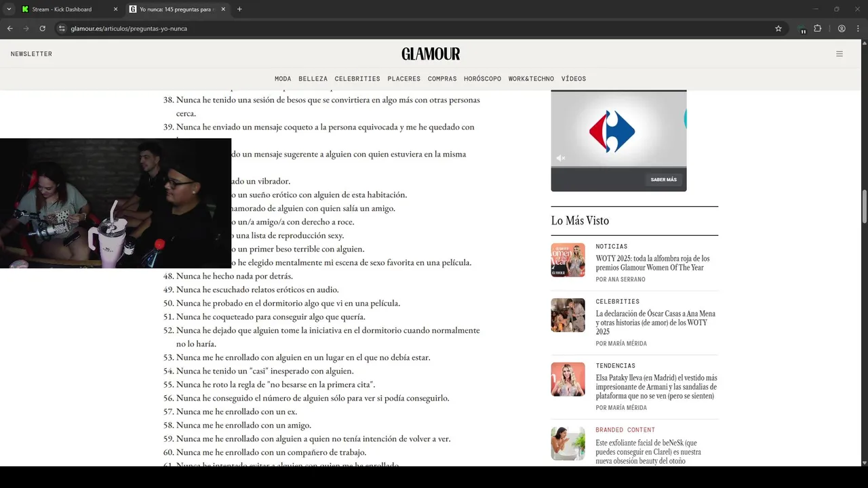Unmute the Carrefour ad video
The image size is (868, 488).
tap(561, 158)
